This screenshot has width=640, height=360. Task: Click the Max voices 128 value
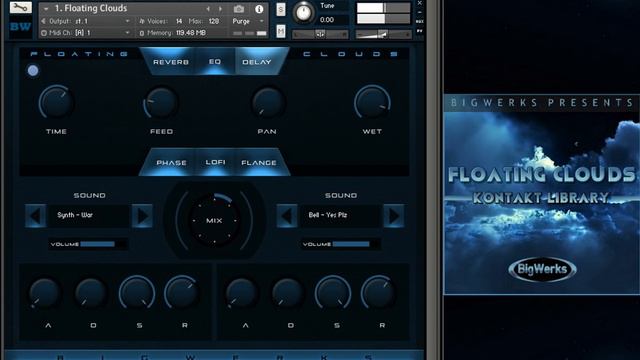(x=213, y=21)
